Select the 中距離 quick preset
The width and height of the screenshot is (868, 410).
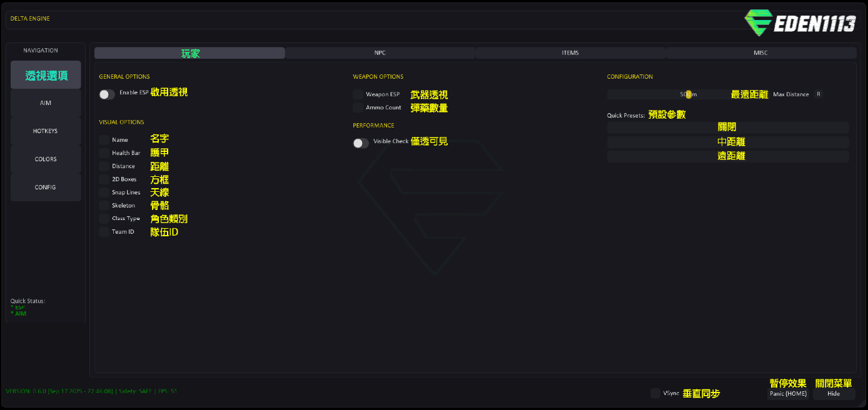pos(728,142)
